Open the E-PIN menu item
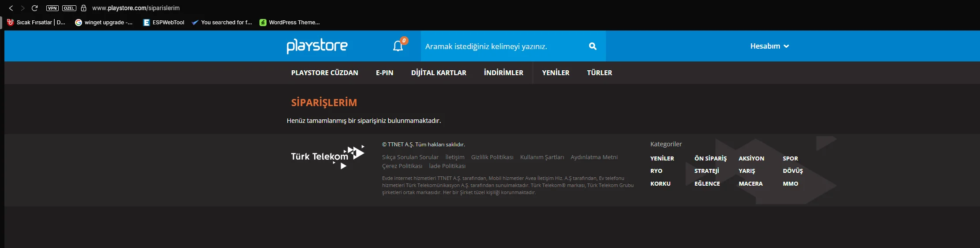 click(x=384, y=72)
